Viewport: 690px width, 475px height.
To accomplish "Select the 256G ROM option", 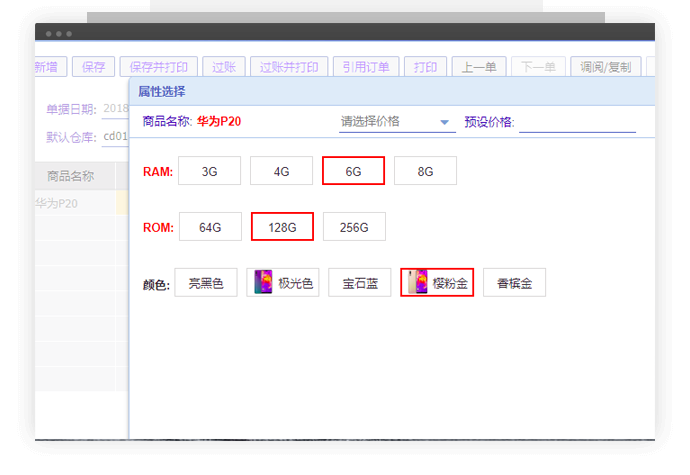I will coord(354,227).
